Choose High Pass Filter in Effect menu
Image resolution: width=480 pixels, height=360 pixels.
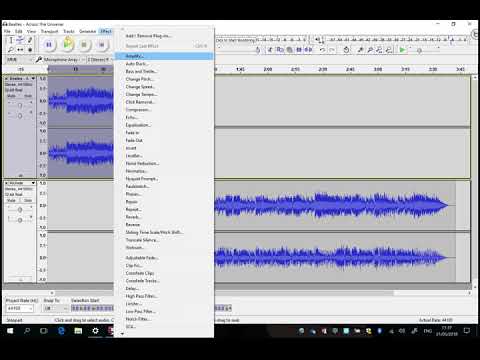(164, 296)
